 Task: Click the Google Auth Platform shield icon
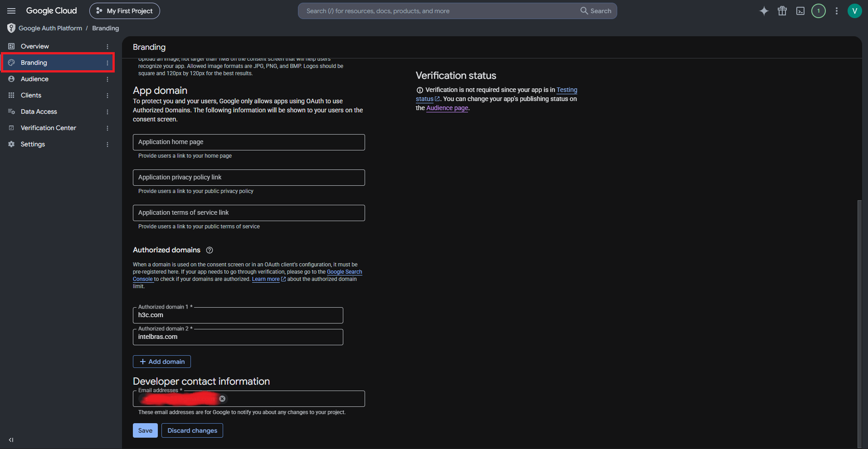[x=11, y=28]
